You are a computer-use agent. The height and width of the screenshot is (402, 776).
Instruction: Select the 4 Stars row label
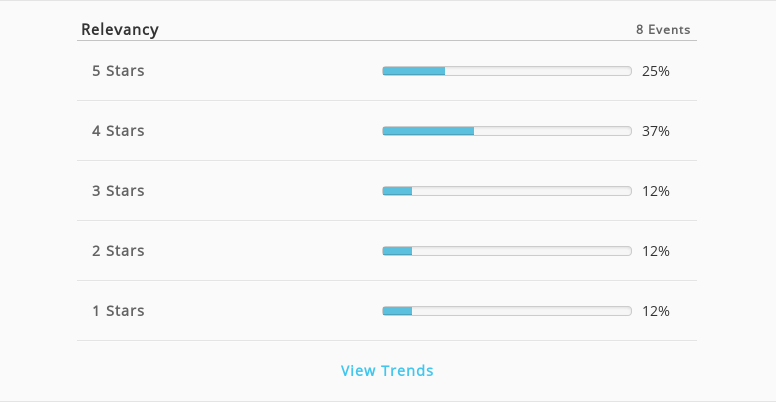tap(118, 131)
